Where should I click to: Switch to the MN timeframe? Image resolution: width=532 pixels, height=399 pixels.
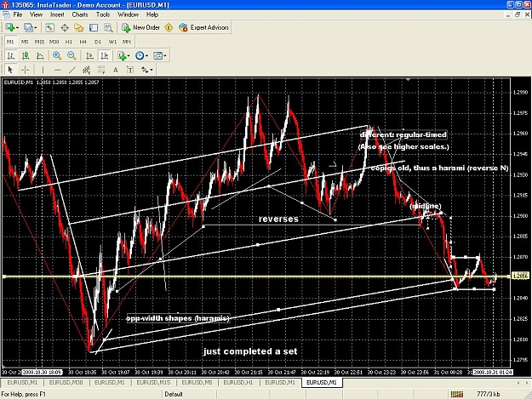(x=127, y=42)
